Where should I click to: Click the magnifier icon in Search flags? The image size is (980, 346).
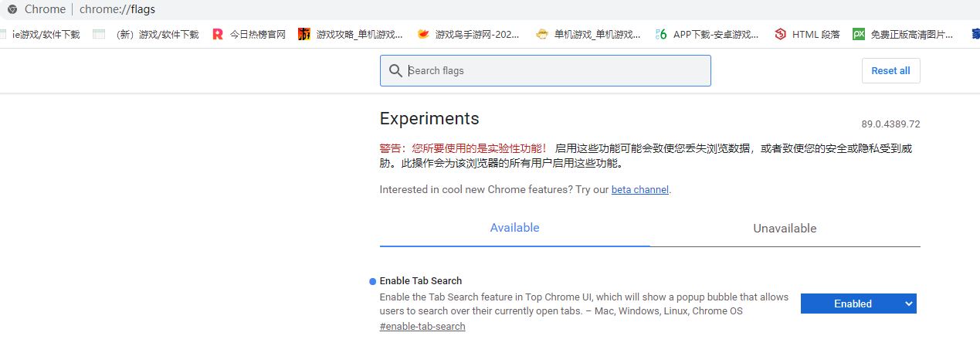[x=395, y=71]
